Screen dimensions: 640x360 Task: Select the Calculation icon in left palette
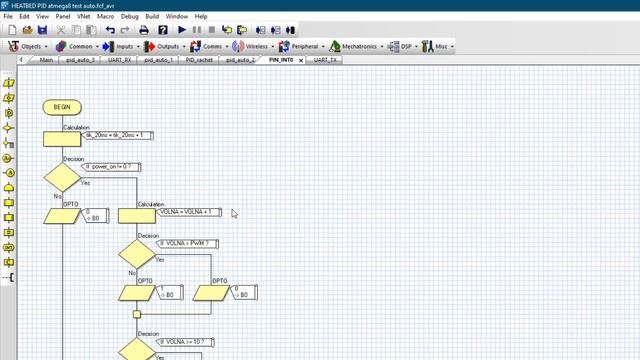(x=9, y=233)
